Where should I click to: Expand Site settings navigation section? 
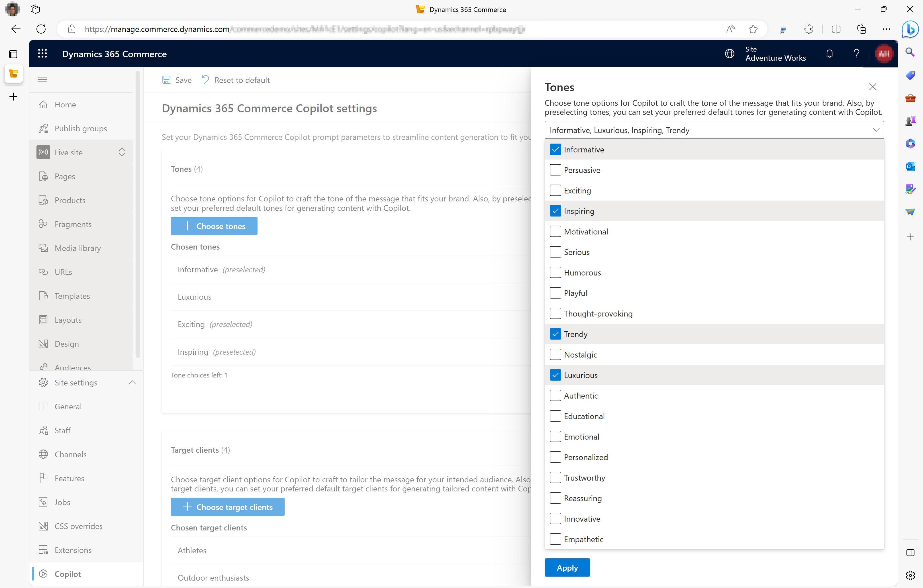pyautogui.click(x=132, y=383)
